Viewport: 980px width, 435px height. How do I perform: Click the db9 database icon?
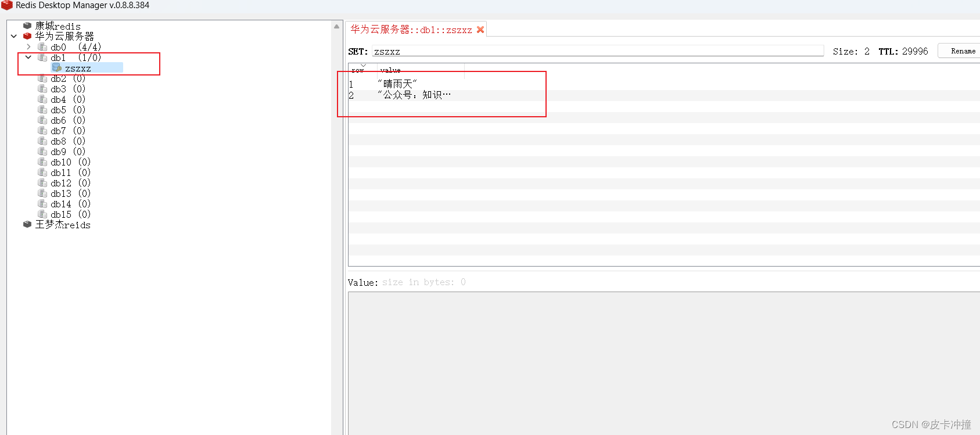(x=42, y=151)
